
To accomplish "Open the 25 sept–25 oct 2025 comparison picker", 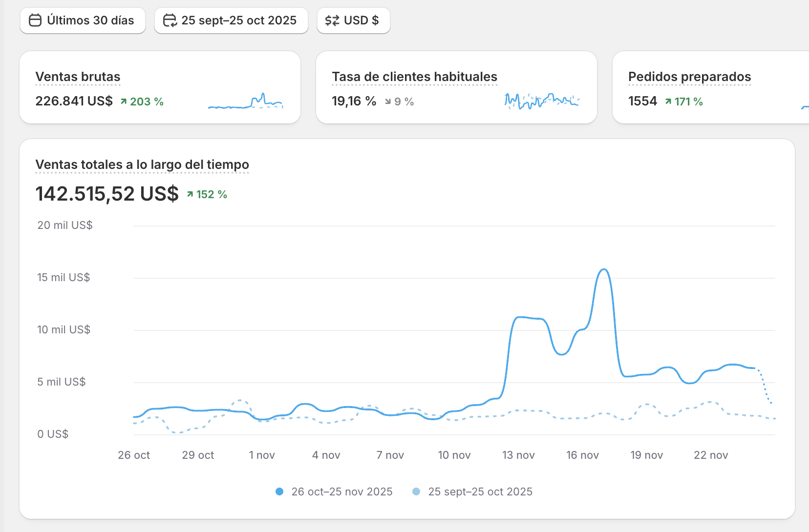I will (x=231, y=20).
